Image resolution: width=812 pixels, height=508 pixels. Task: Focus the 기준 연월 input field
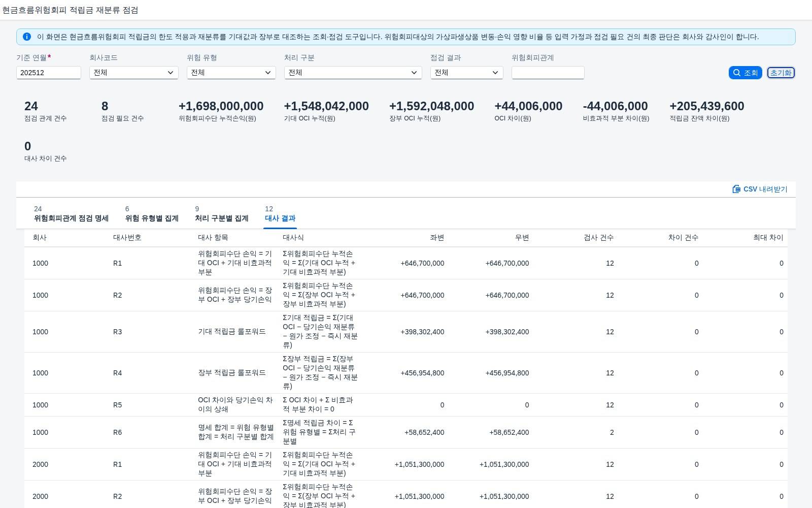49,73
